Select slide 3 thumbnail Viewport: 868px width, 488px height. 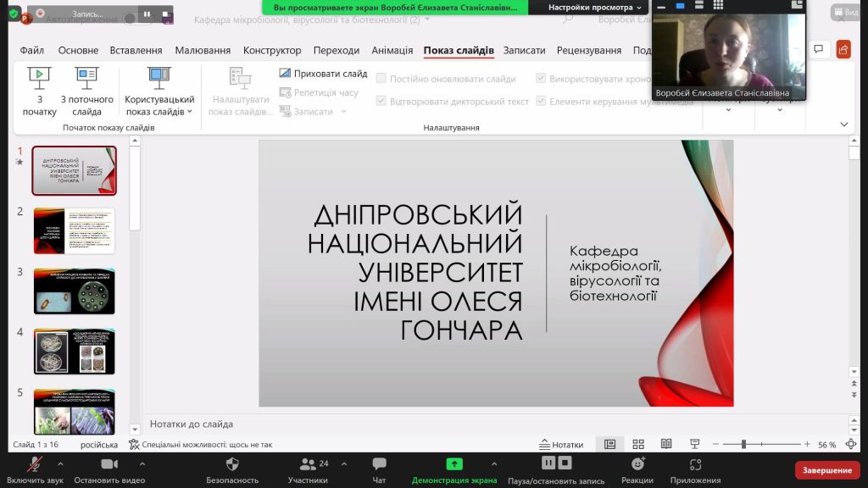pyautogui.click(x=75, y=291)
